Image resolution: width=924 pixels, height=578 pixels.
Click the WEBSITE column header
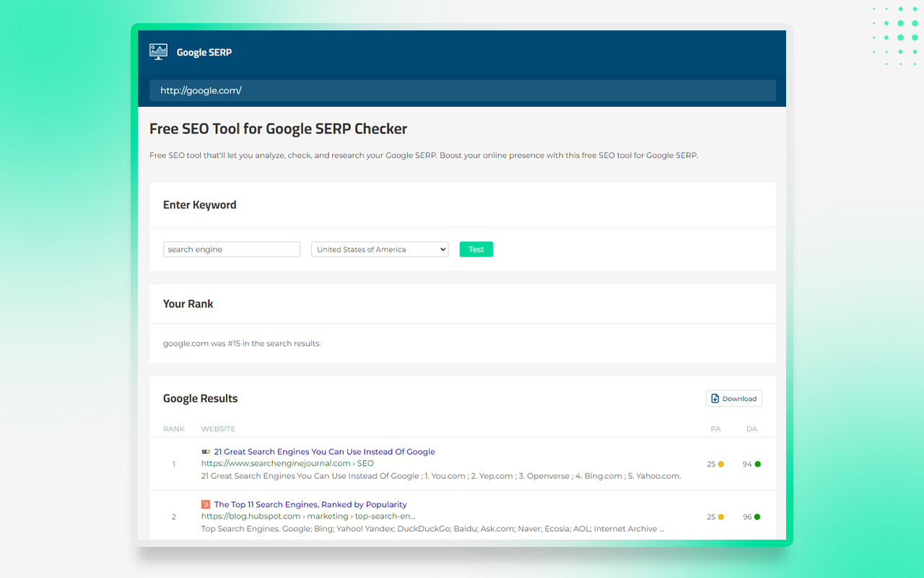click(x=219, y=429)
